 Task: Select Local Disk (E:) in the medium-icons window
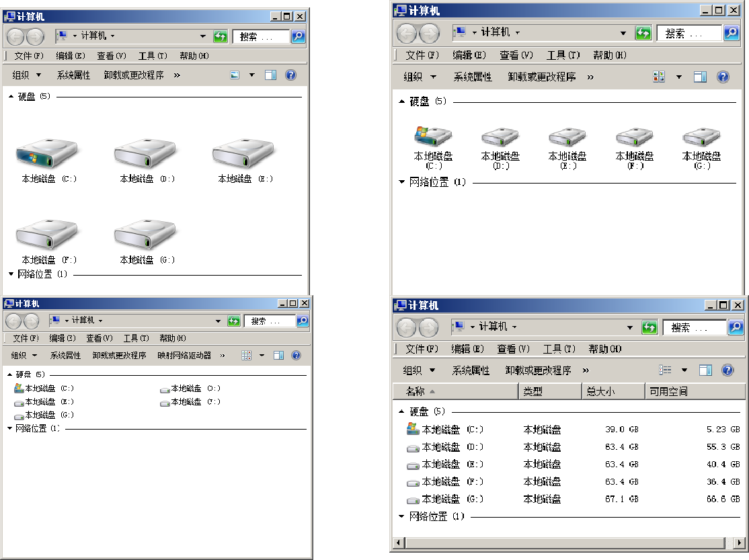click(567, 137)
